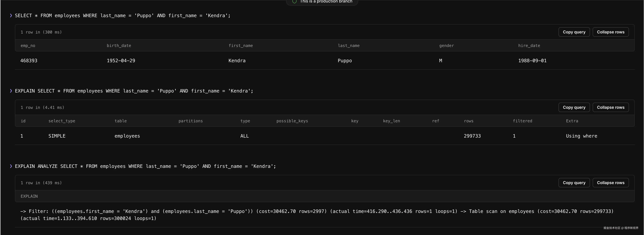Click the possible_keys column header
Image resolution: width=644 pixels, height=235 pixels.
coord(292,121)
